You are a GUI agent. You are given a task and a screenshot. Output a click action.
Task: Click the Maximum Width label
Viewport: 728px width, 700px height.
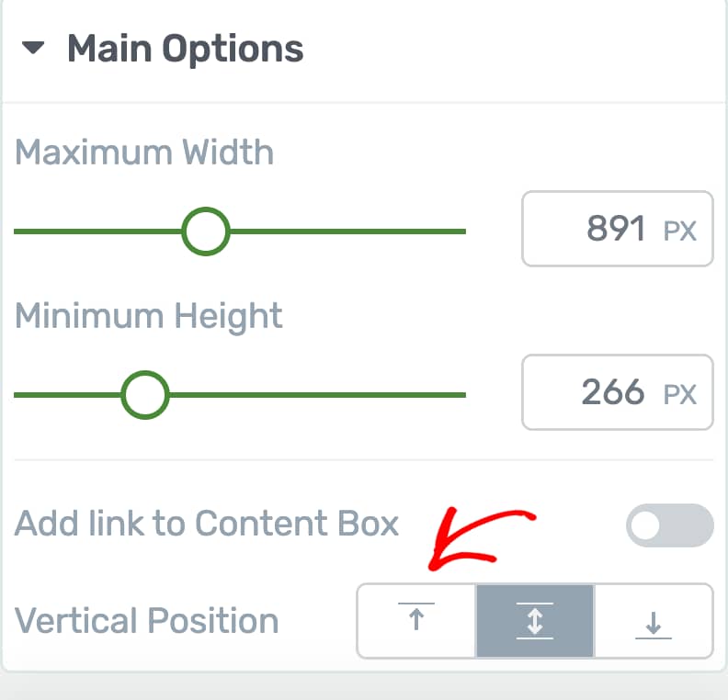[144, 152]
